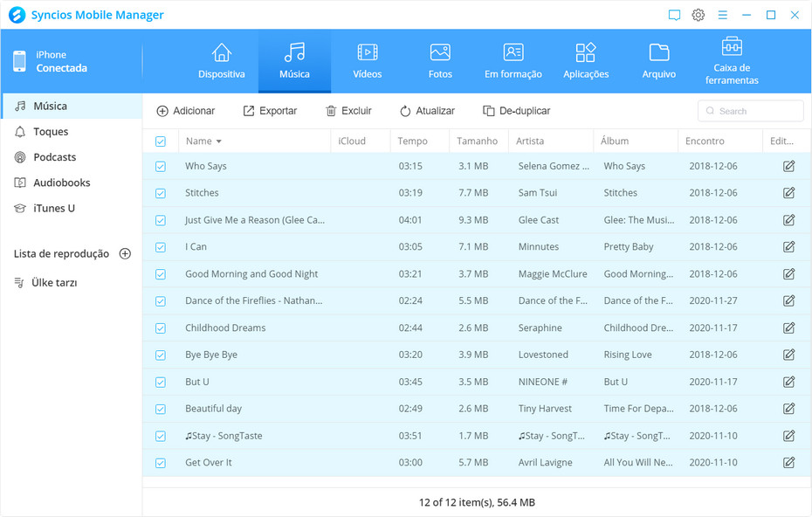Edit the Stay - SongTaste track info
Image resolution: width=812 pixels, height=517 pixels.
(788, 436)
